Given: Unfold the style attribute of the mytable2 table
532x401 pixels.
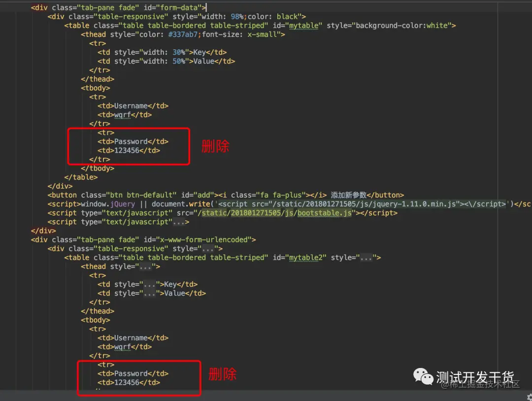Looking at the screenshot, I should click(366, 258).
